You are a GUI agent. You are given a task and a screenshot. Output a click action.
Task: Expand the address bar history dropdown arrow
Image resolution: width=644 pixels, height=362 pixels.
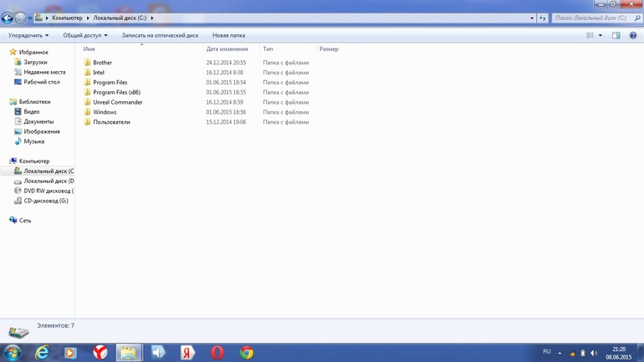pyautogui.click(x=532, y=18)
